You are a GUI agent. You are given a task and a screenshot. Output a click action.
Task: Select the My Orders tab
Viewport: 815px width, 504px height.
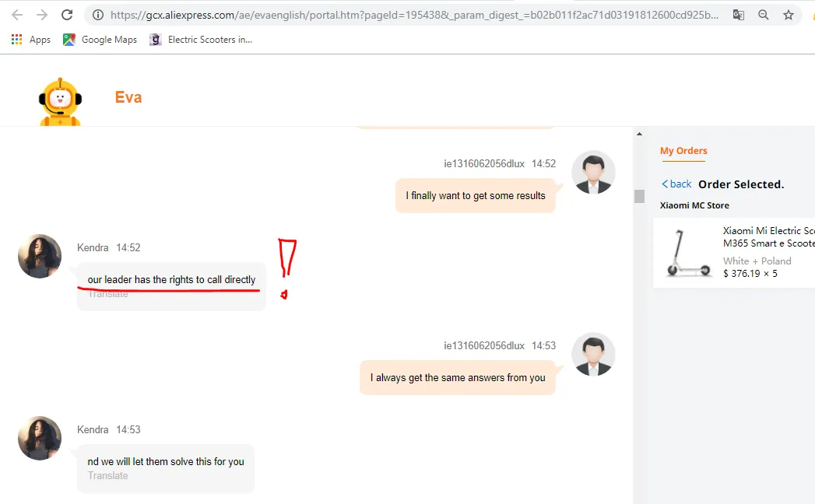point(683,151)
